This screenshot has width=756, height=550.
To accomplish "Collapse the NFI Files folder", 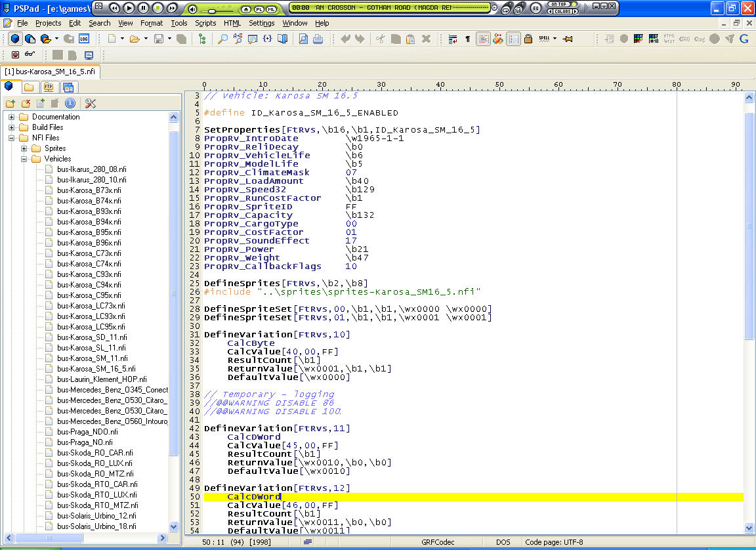I will tap(12, 138).
